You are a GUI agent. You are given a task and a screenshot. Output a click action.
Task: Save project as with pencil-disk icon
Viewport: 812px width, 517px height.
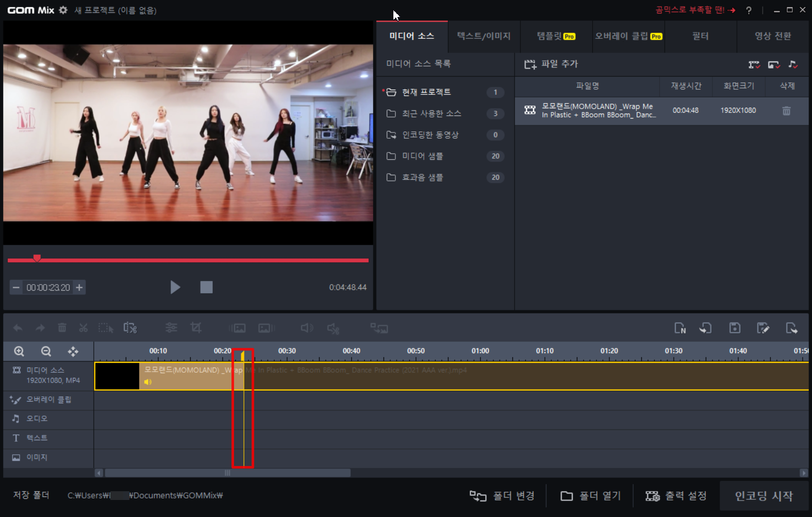pyautogui.click(x=763, y=328)
